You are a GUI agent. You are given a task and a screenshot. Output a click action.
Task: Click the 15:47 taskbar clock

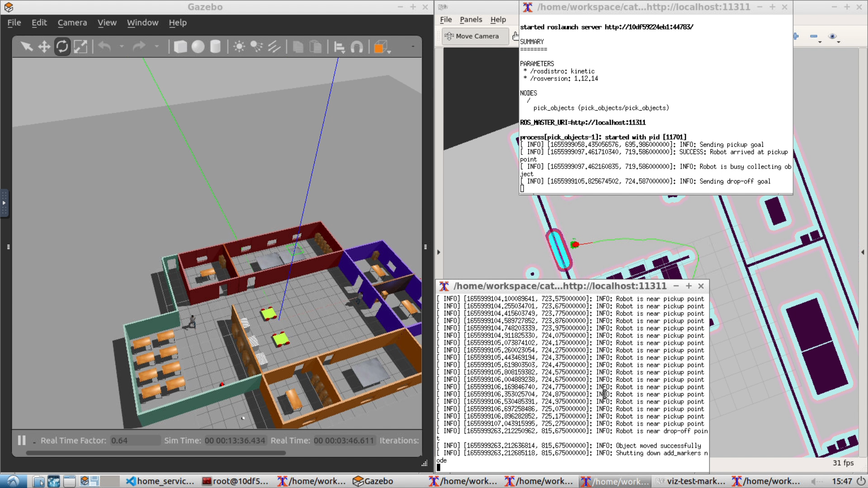pos(842,481)
